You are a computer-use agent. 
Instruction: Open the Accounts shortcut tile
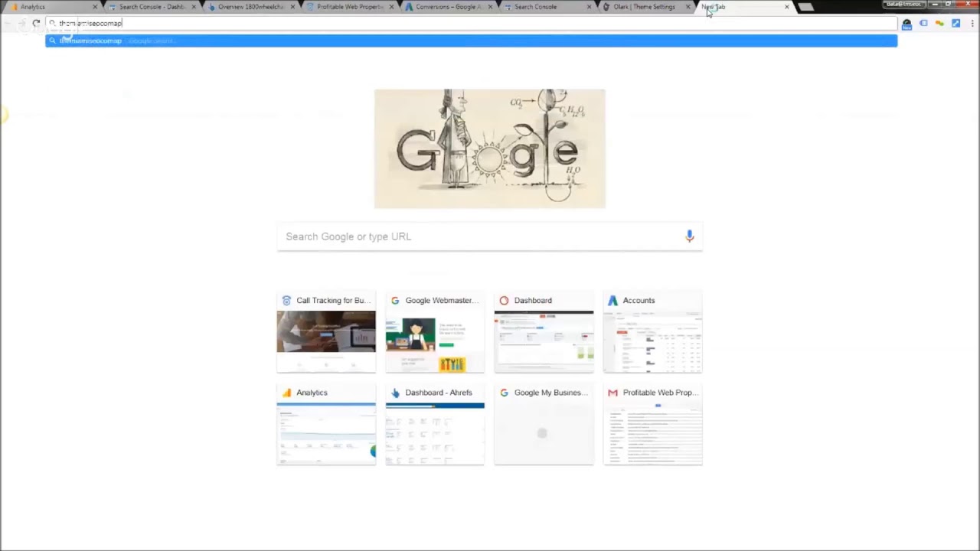click(x=652, y=333)
